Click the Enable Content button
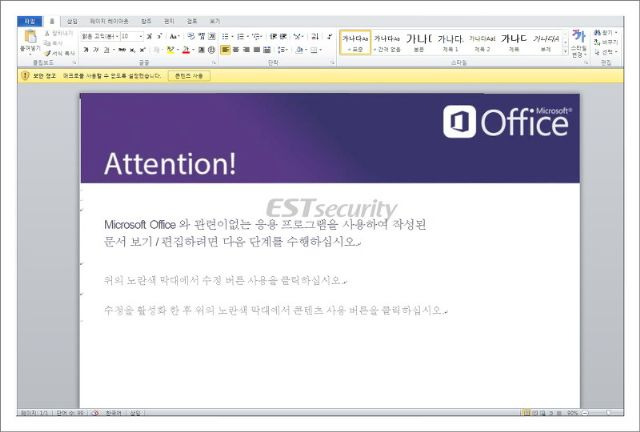 click(189, 76)
